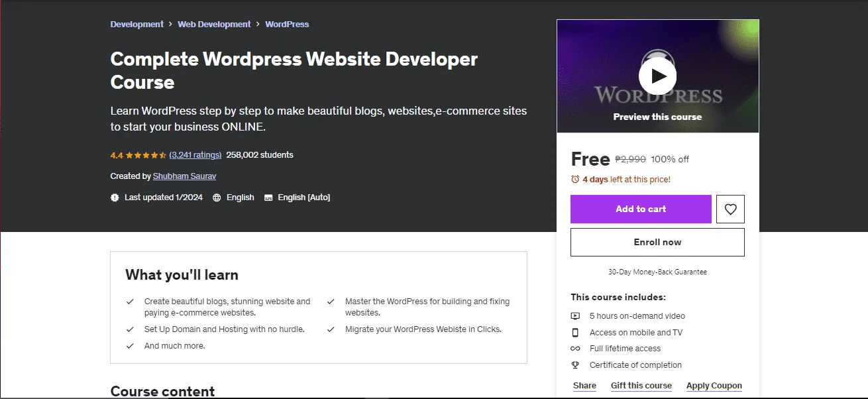Play the course preview video
868x399 pixels.
657,76
